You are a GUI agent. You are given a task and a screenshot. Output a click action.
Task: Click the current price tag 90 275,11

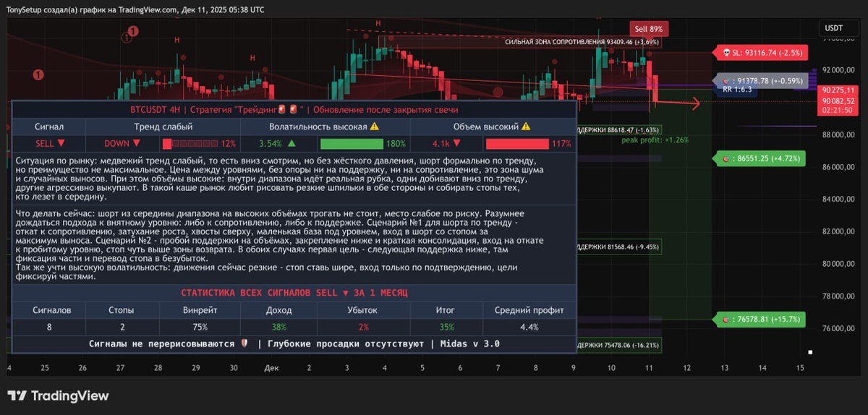838,90
